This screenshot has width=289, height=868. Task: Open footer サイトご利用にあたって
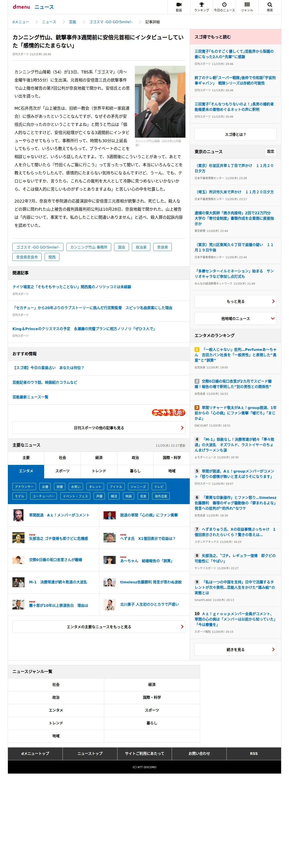[144, 754]
